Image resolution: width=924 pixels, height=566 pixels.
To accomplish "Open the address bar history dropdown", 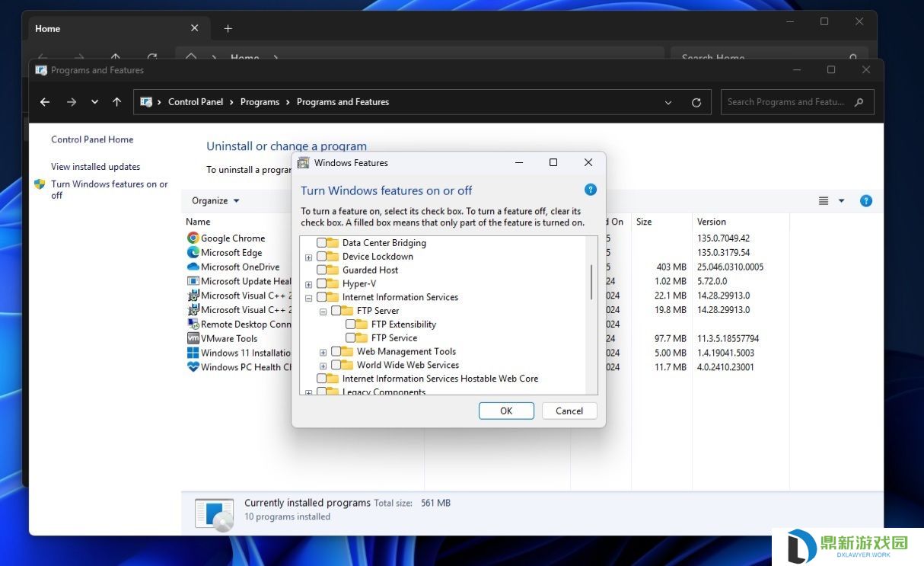I will tap(668, 102).
